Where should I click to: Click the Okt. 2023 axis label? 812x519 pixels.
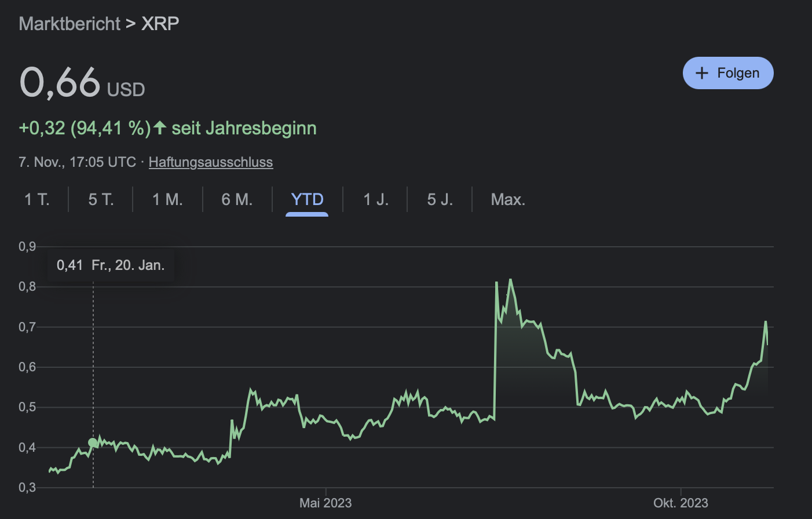click(x=681, y=503)
